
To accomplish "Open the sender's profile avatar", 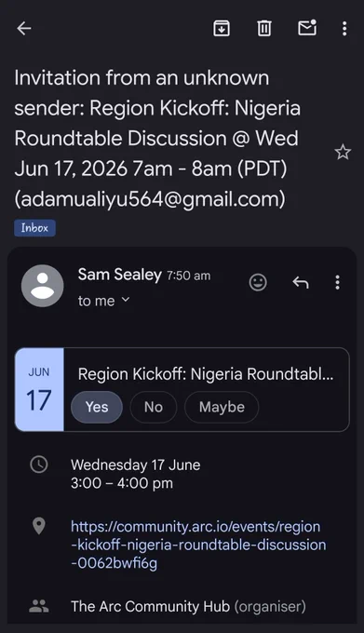I will click(43, 286).
